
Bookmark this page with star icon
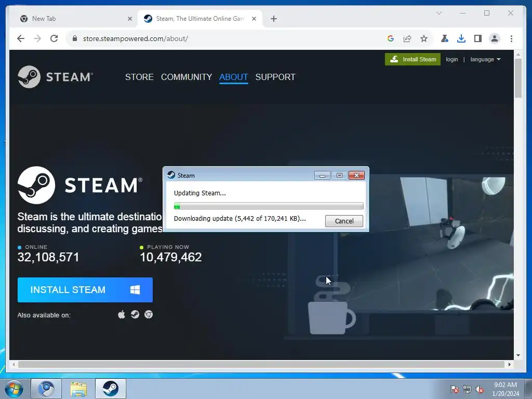424,38
